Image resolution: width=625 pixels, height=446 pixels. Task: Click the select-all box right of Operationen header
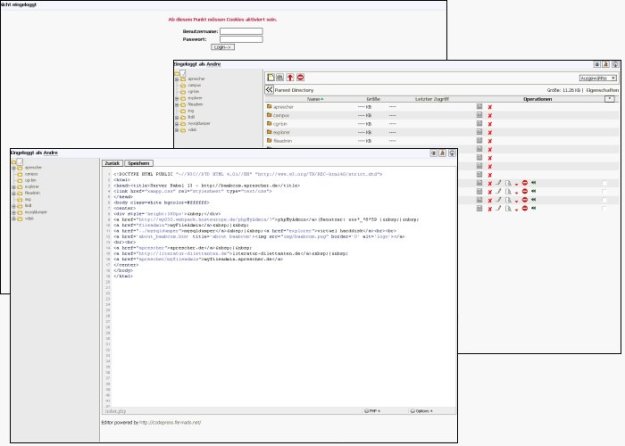[609, 99]
